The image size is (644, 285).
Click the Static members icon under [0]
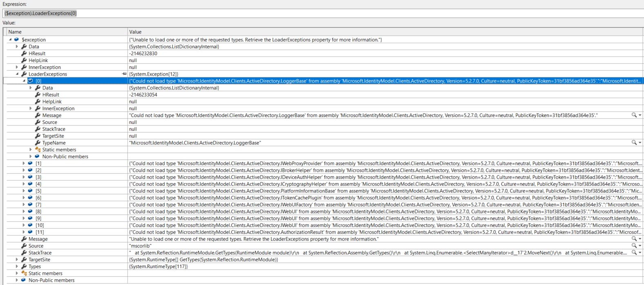pos(38,150)
